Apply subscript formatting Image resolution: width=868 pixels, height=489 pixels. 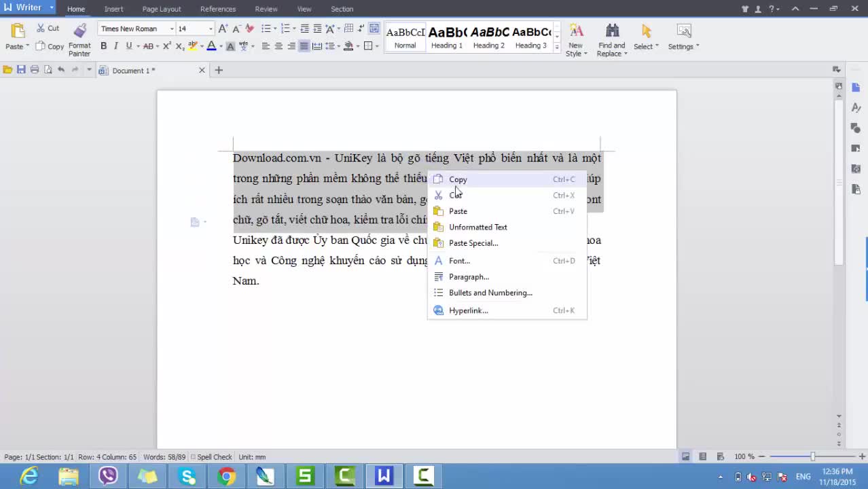179,46
